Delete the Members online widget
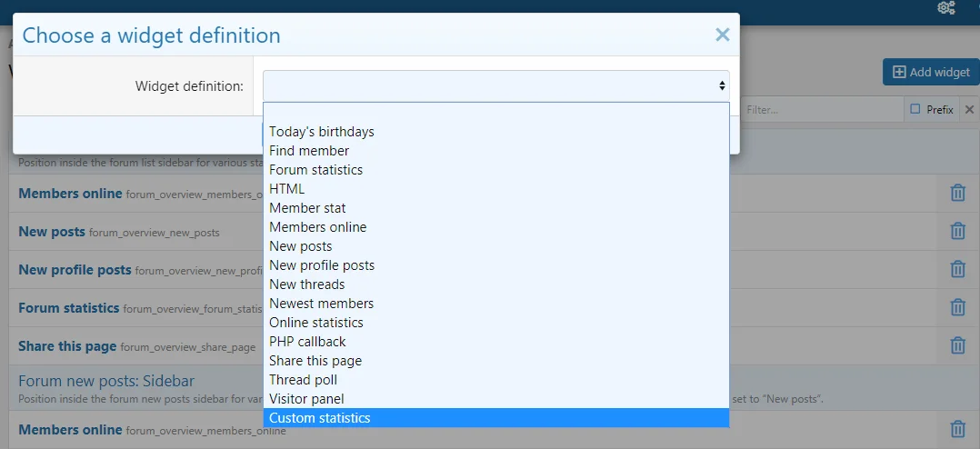Viewport: 980px width, 449px height. [x=957, y=193]
